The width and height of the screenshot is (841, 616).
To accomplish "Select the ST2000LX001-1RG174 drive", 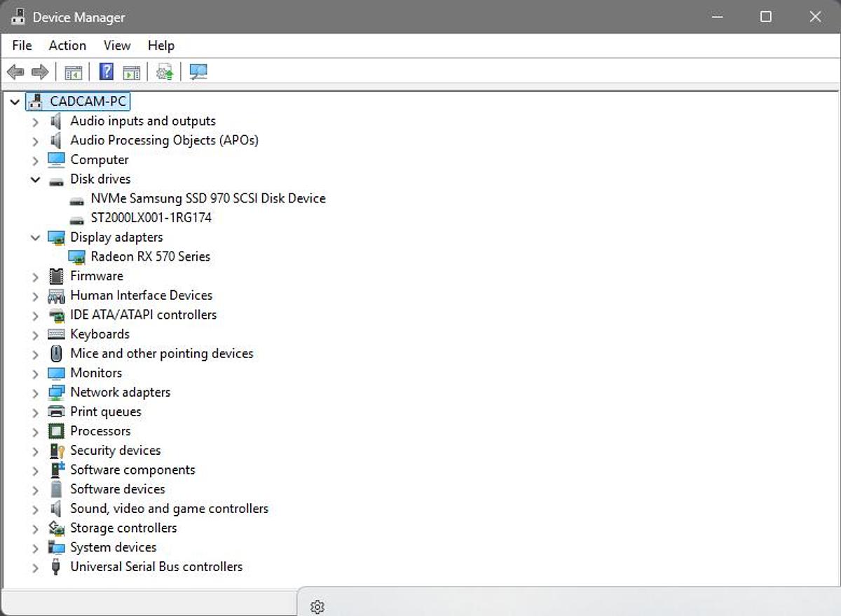I will click(x=151, y=218).
